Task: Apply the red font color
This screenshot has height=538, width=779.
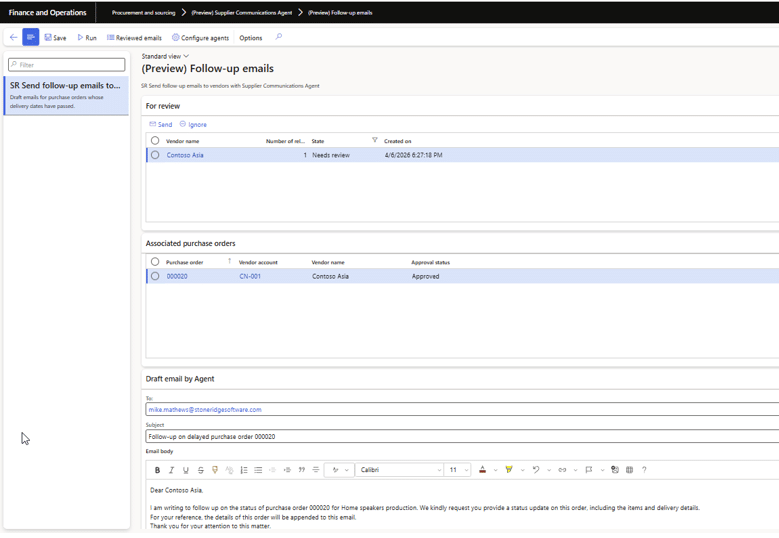Action: (x=482, y=470)
